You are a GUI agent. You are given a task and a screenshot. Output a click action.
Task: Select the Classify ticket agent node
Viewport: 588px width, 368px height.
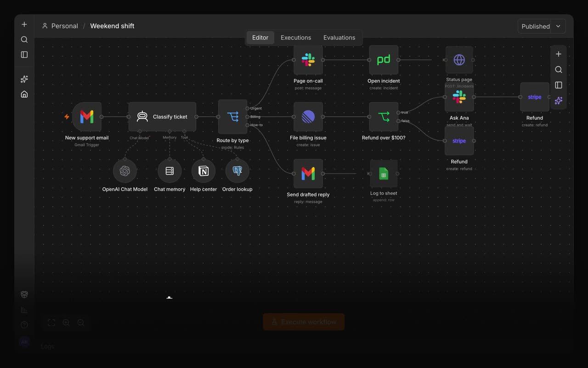tap(162, 117)
